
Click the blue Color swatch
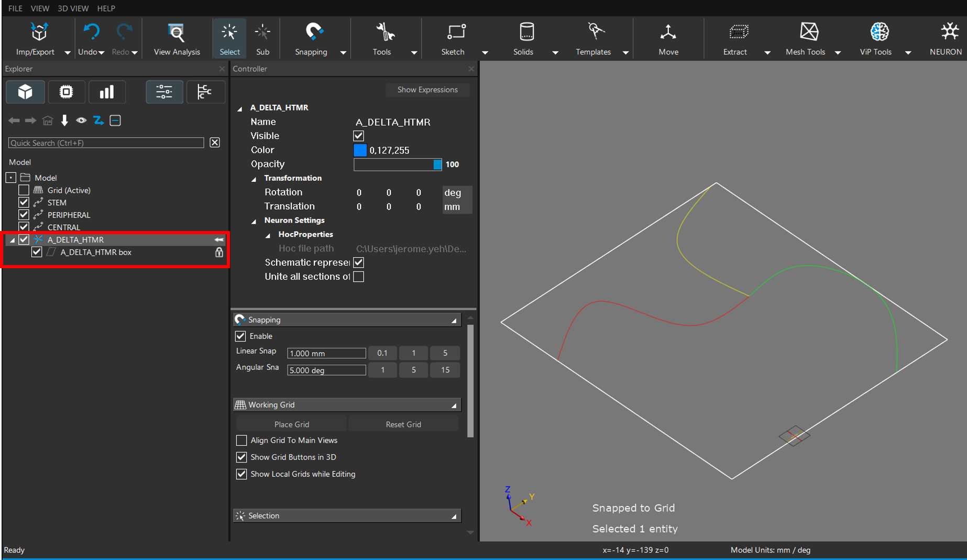coord(360,150)
